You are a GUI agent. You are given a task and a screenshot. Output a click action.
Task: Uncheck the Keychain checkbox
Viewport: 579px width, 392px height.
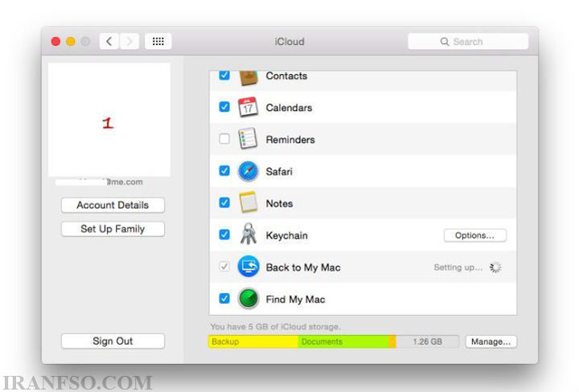[224, 235]
